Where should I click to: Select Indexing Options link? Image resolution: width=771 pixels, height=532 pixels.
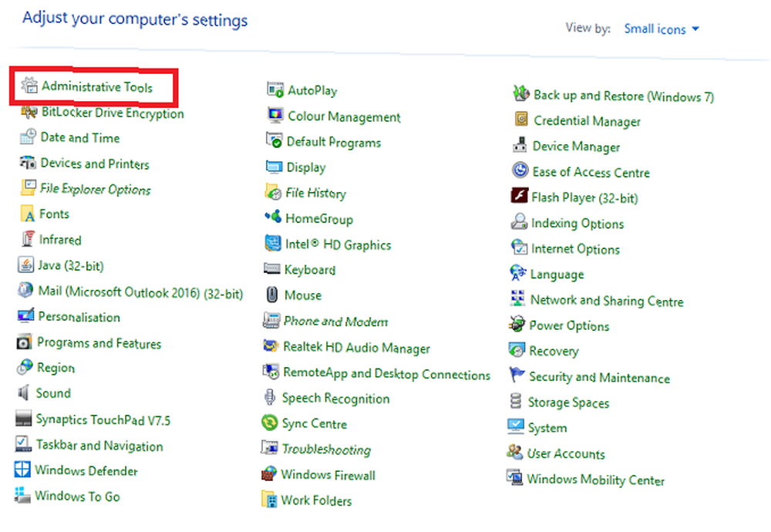pos(577,224)
